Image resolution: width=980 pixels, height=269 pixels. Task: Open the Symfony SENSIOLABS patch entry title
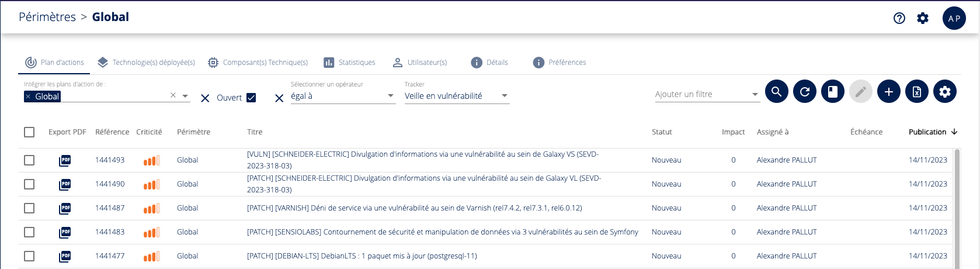[x=442, y=232]
